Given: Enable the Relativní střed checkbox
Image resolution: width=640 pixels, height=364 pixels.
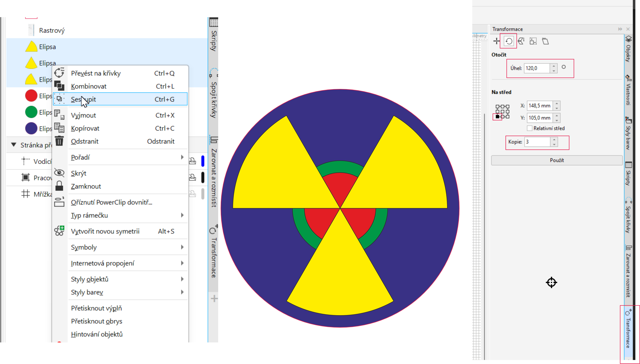Looking at the screenshot, I should click(x=529, y=128).
